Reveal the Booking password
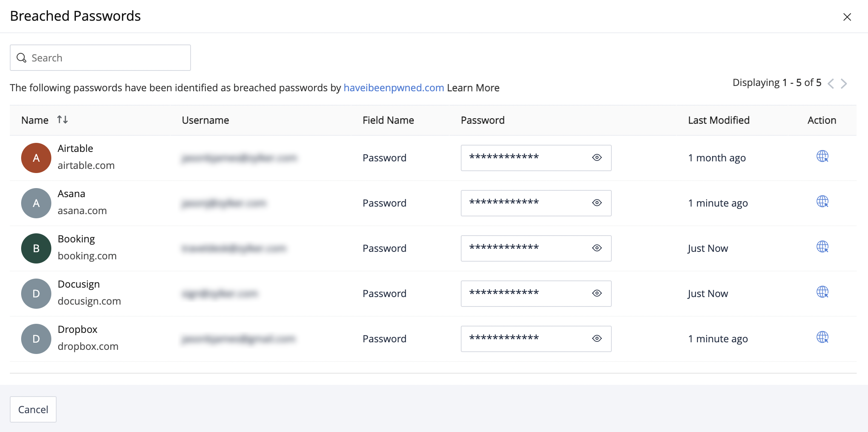 point(597,248)
